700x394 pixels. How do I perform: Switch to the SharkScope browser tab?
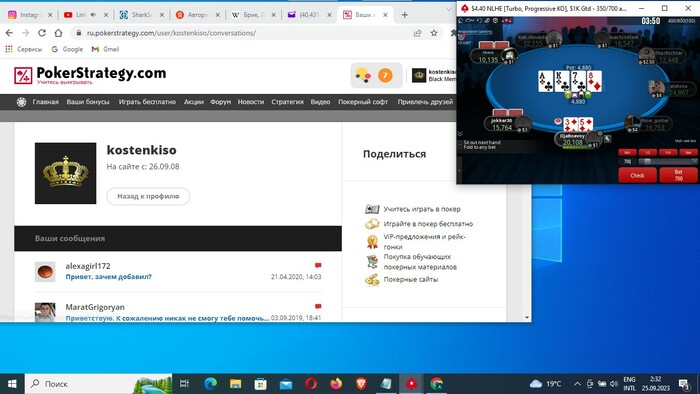click(x=142, y=15)
